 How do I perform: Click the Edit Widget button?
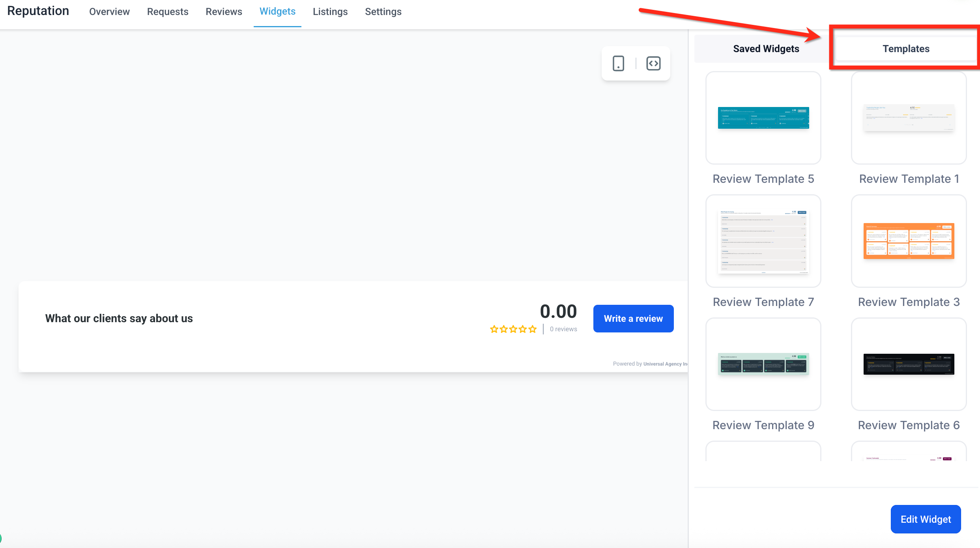coord(926,519)
